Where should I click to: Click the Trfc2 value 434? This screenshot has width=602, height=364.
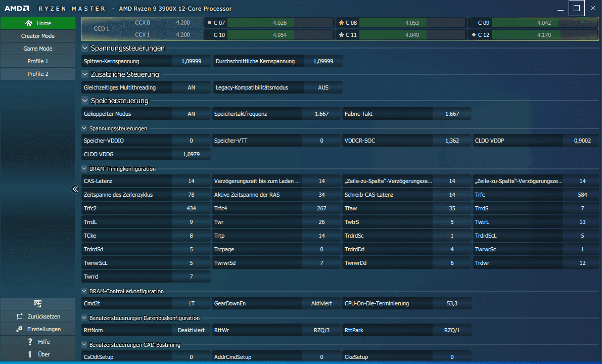pos(191,208)
